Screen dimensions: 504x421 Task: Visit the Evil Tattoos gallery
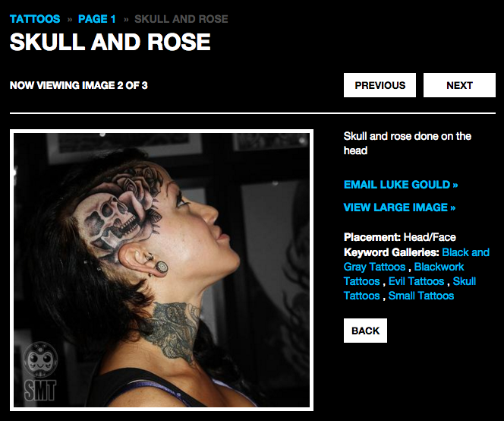(x=416, y=281)
